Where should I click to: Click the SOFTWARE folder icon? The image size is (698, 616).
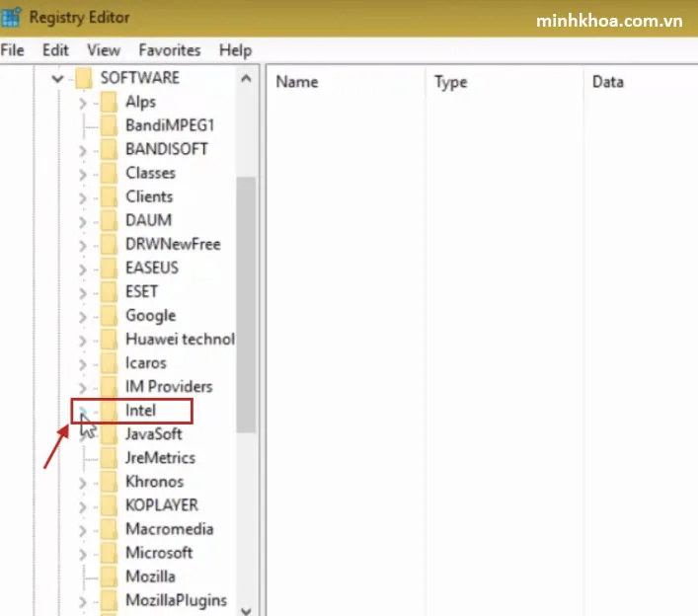85,78
